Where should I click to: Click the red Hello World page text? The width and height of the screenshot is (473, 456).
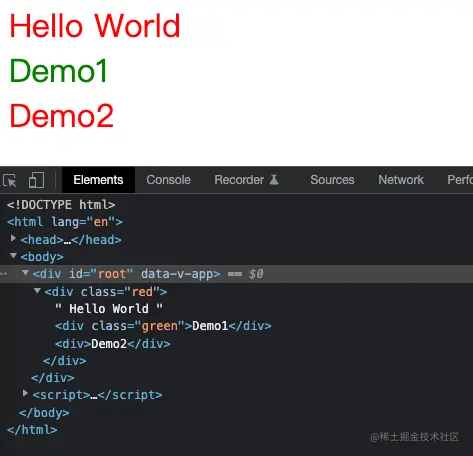click(95, 26)
